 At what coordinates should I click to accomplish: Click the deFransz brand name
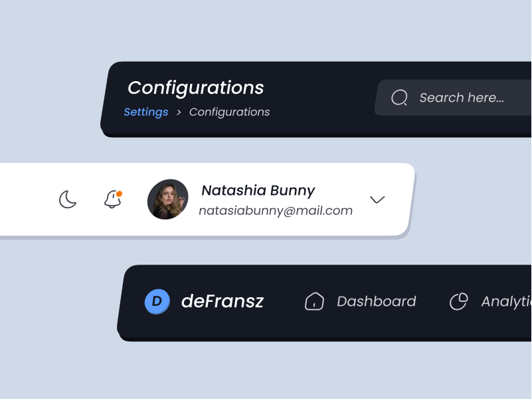(x=222, y=301)
